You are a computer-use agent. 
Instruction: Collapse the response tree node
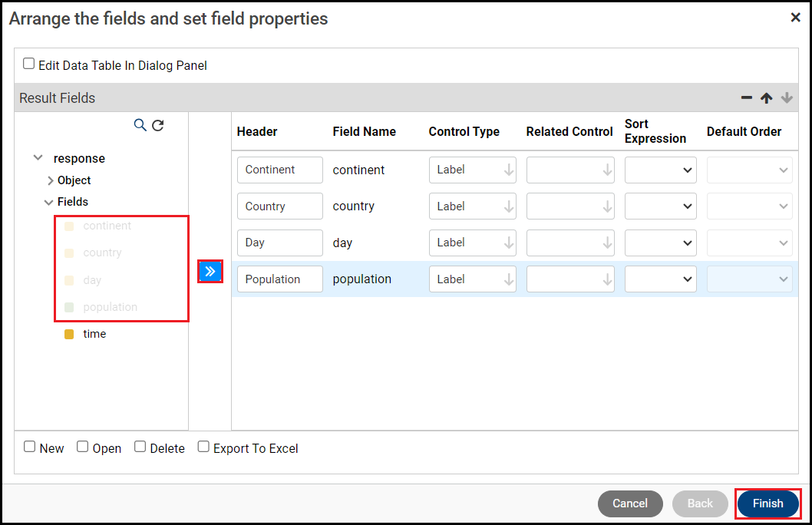(38, 158)
